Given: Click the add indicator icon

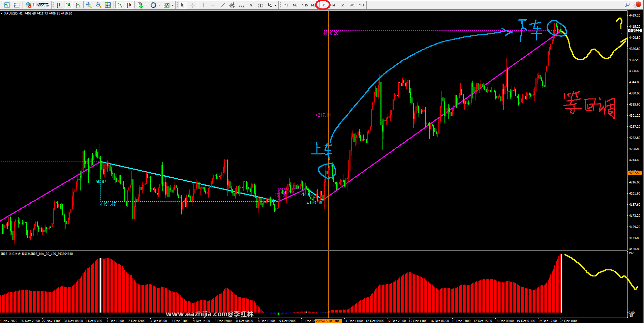Looking at the screenshot, I should tap(141, 5).
